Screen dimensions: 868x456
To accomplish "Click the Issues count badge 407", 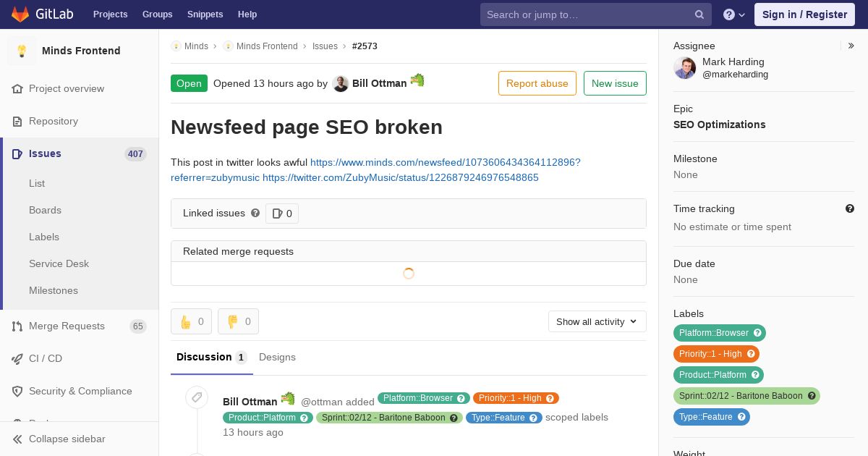I will point(135,153).
